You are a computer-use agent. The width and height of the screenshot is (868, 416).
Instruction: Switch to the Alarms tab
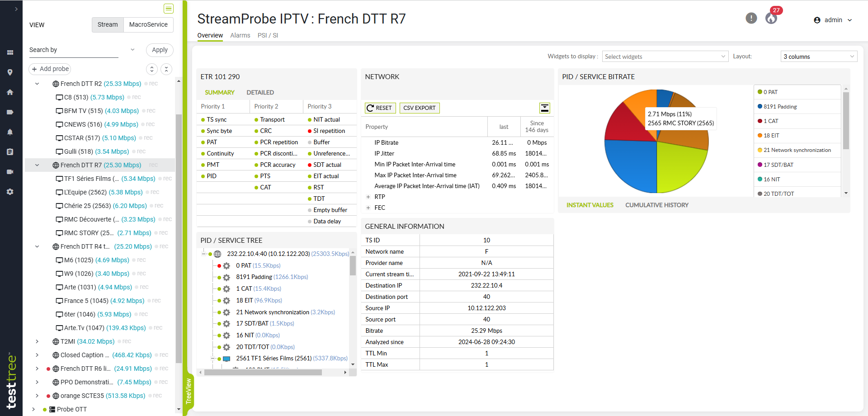240,35
